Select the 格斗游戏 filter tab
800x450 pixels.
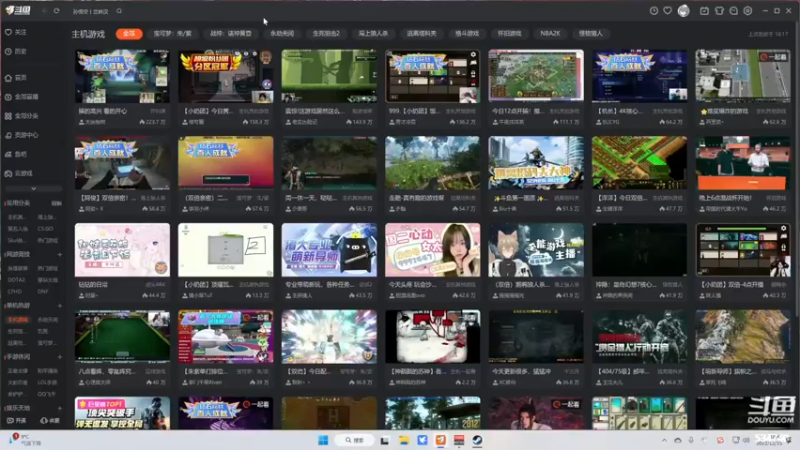(467, 33)
